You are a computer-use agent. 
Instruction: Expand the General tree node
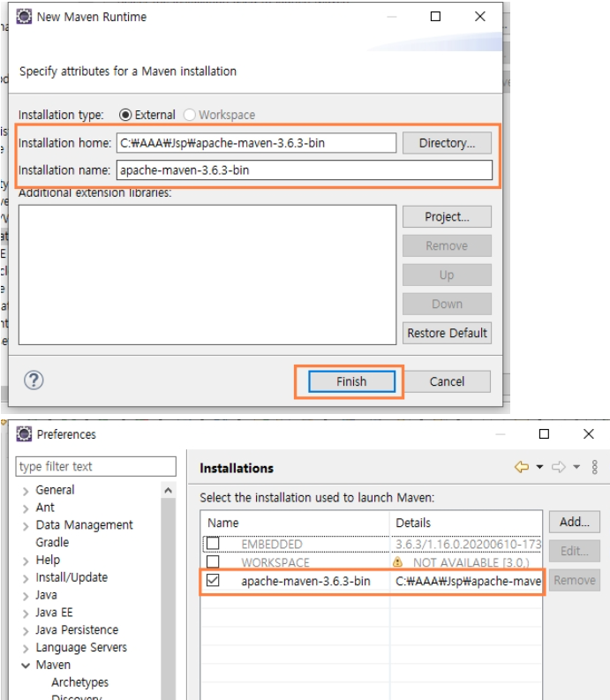pyautogui.click(x=26, y=491)
